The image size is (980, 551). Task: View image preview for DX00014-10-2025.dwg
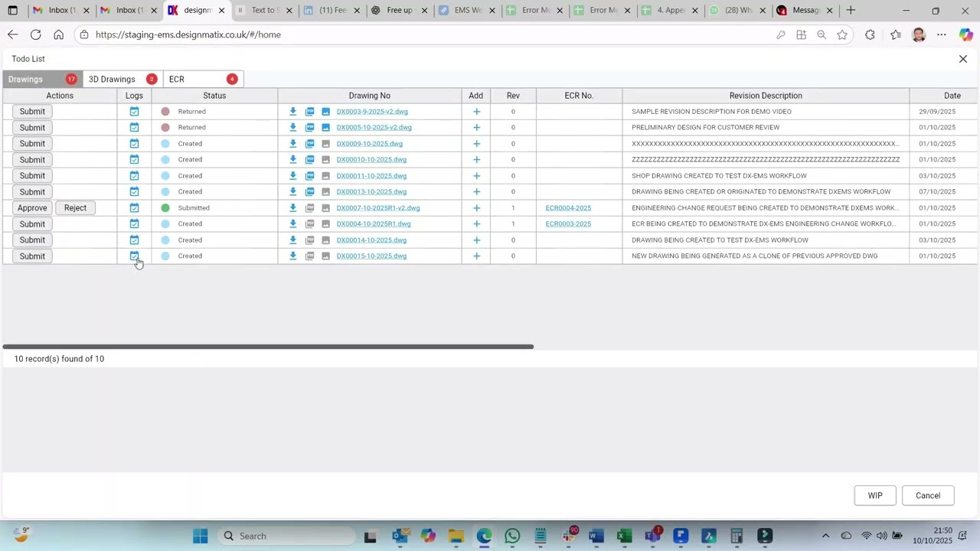click(325, 240)
